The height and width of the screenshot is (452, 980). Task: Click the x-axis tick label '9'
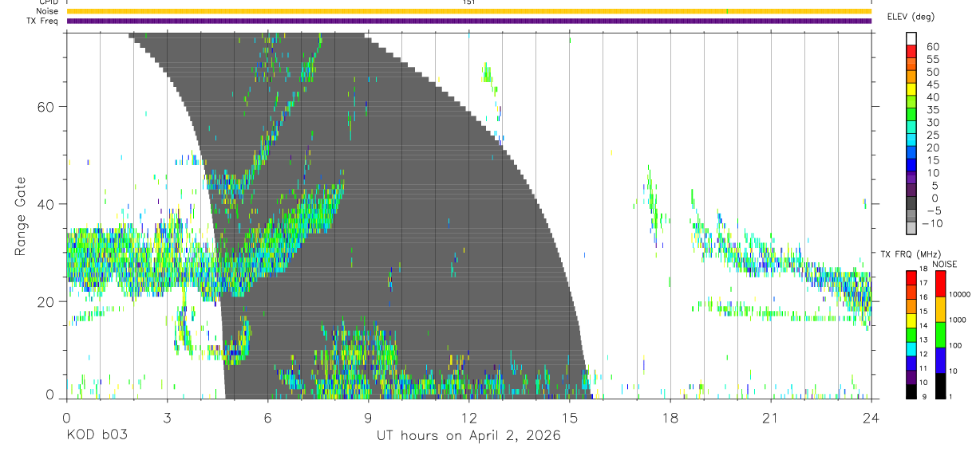pos(368,418)
